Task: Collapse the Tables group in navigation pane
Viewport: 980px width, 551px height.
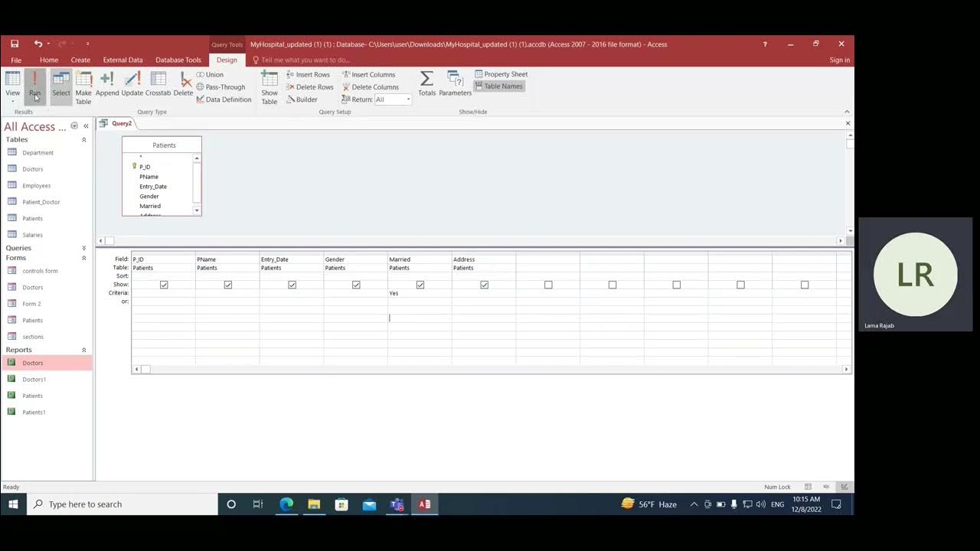Action: point(84,140)
